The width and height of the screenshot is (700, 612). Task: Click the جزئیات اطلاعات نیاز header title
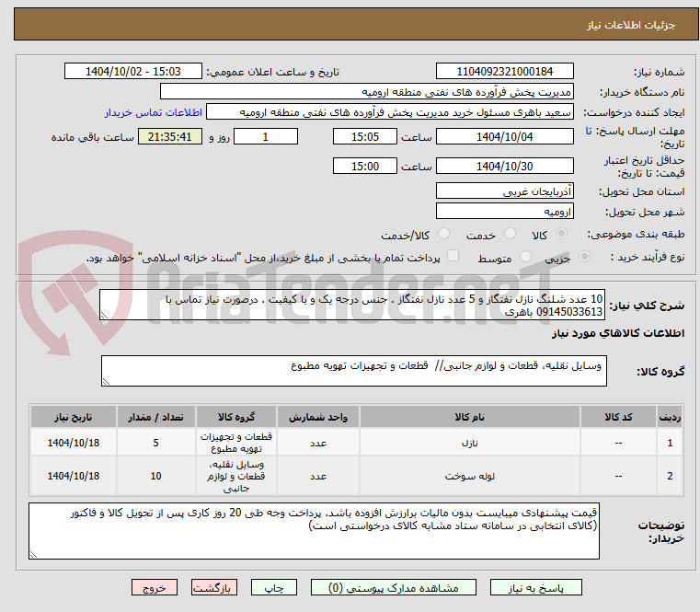(x=631, y=25)
